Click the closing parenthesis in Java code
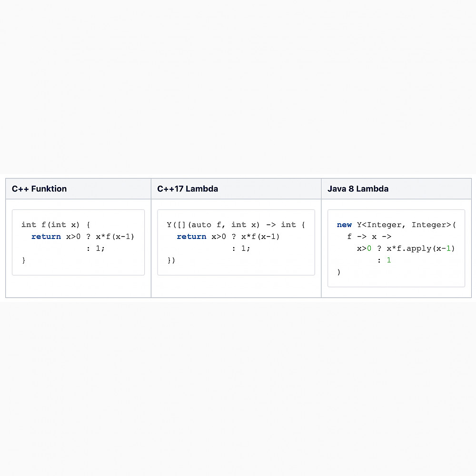The width and height of the screenshot is (476, 476). 339,272
